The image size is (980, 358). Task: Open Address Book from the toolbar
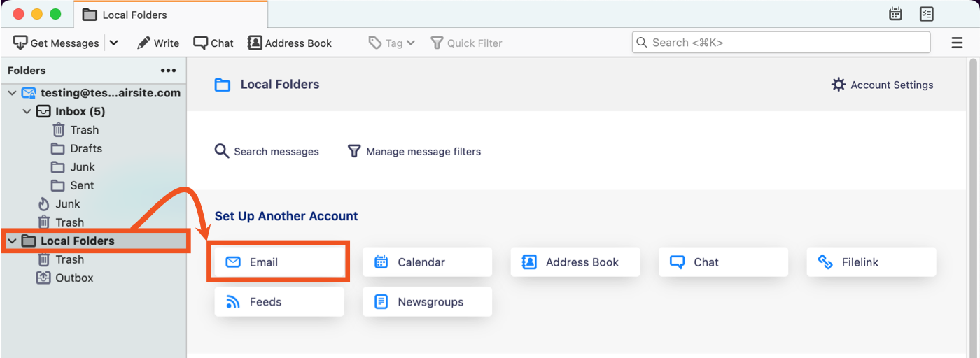point(290,43)
